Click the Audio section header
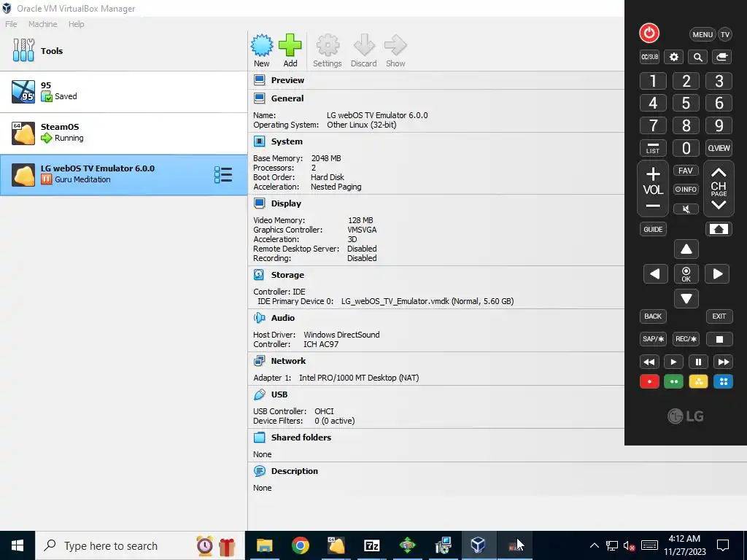This screenshot has width=747, height=560. click(x=283, y=318)
